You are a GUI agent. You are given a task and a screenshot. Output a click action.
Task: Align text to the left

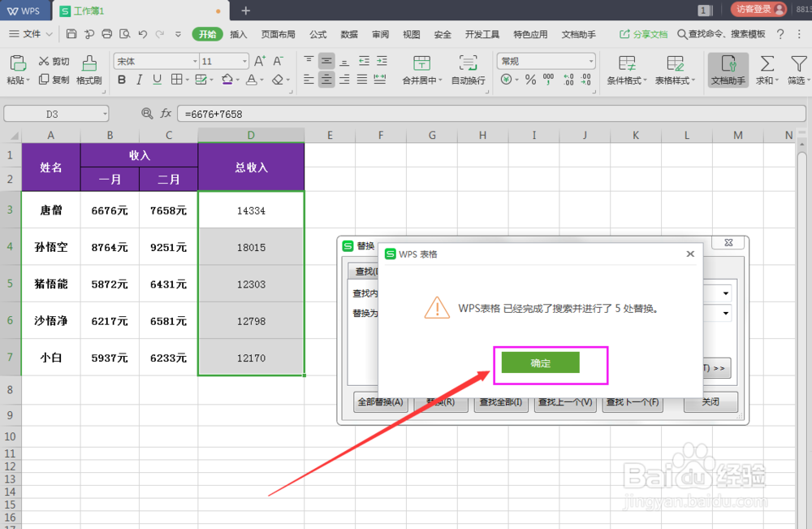pyautogui.click(x=309, y=80)
